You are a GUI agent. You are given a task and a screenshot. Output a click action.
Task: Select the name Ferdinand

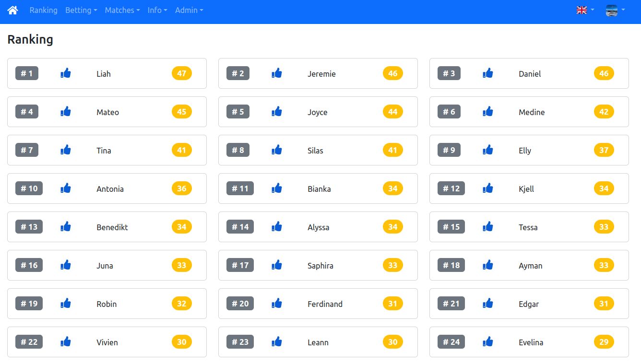coord(325,304)
